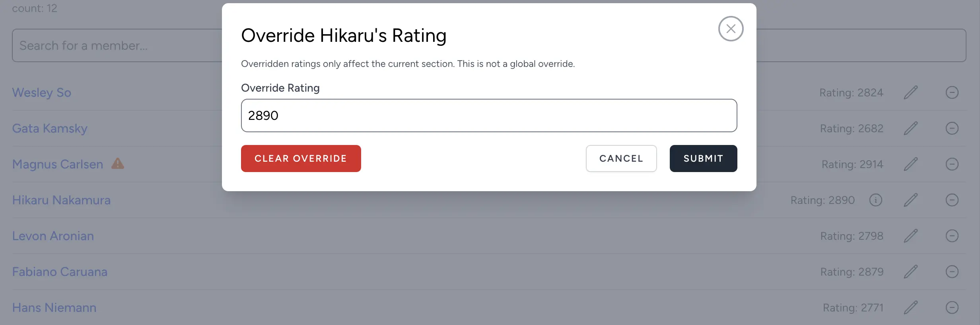980x325 pixels.
Task: Edit Wesley So's rating with pencil icon
Action: 911,92
